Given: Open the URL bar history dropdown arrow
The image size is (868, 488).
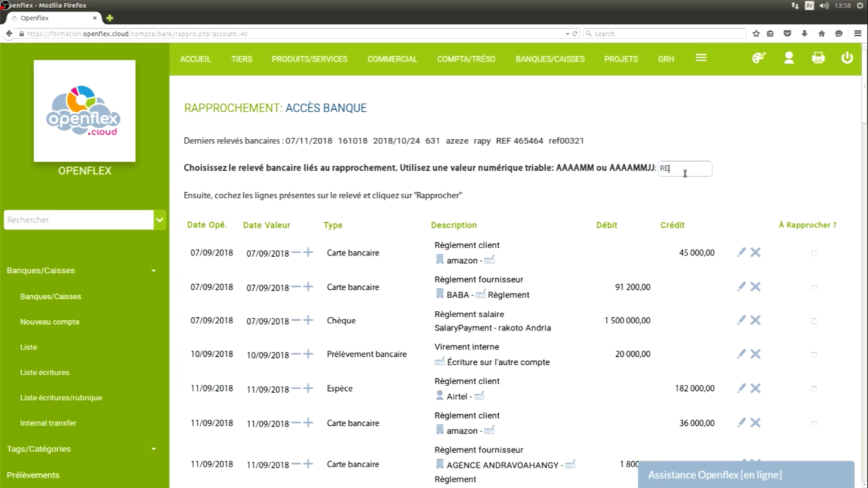Looking at the screenshot, I should [567, 34].
